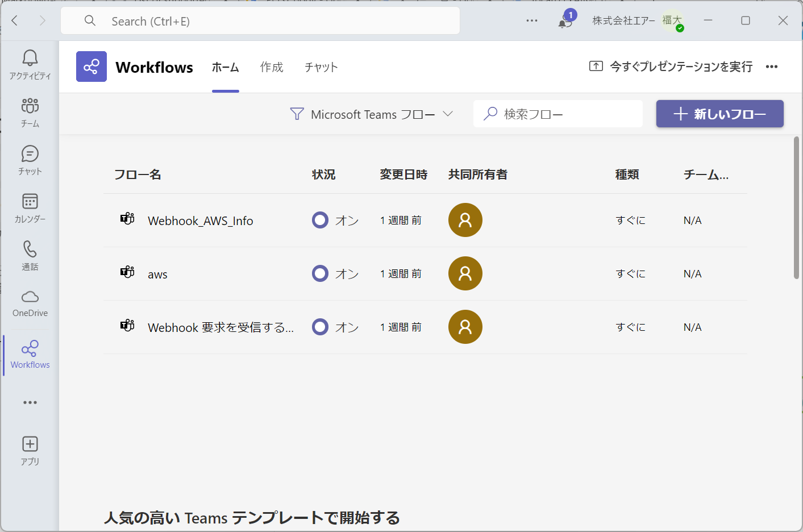Click the vertical scrollbar thumb

pyautogui.click(x=797, y=207)
